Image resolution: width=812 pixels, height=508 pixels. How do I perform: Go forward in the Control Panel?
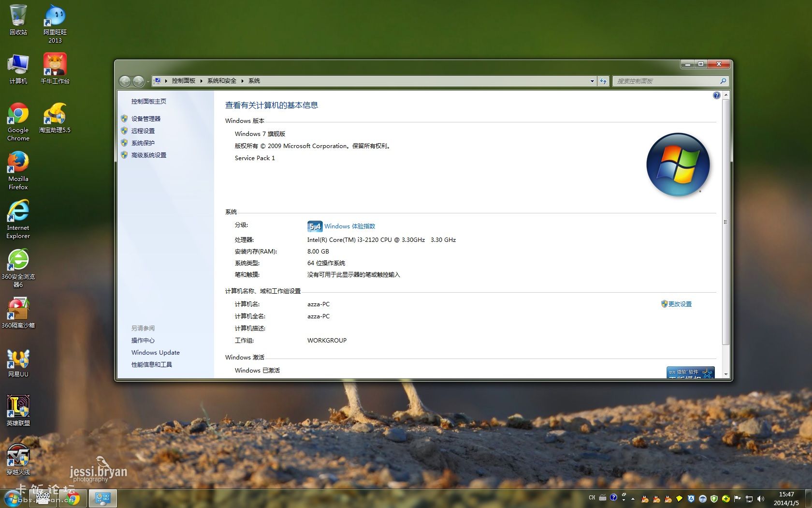click(138, 81)
